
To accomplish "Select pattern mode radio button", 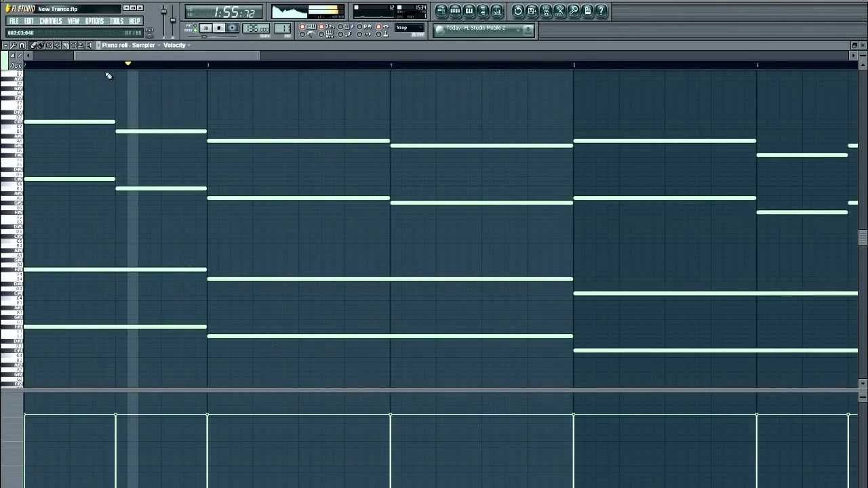I will (195, 26).
